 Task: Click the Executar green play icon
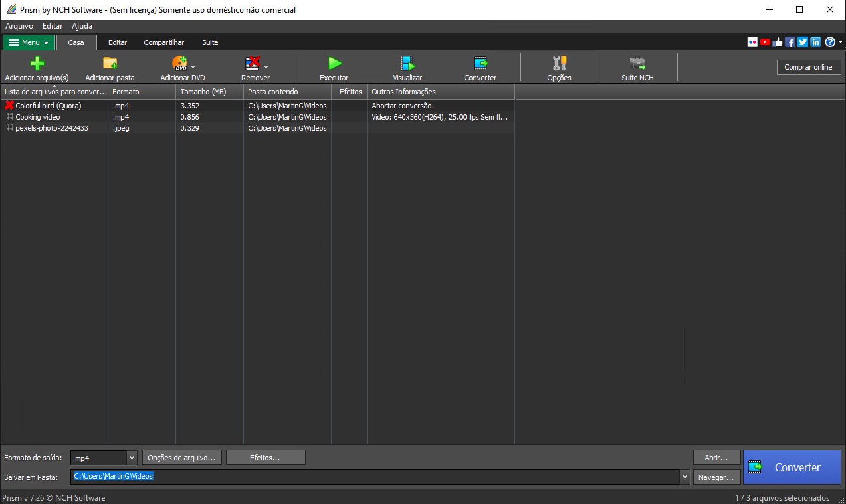[x=334, y=64]
